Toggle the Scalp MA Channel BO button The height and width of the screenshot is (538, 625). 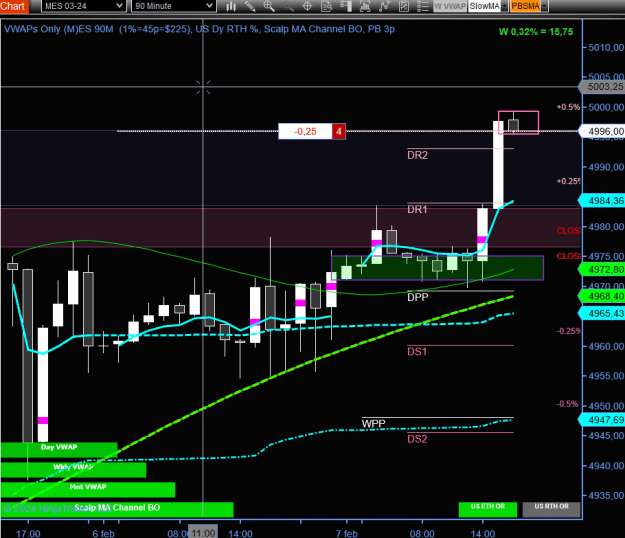point(117,510)
